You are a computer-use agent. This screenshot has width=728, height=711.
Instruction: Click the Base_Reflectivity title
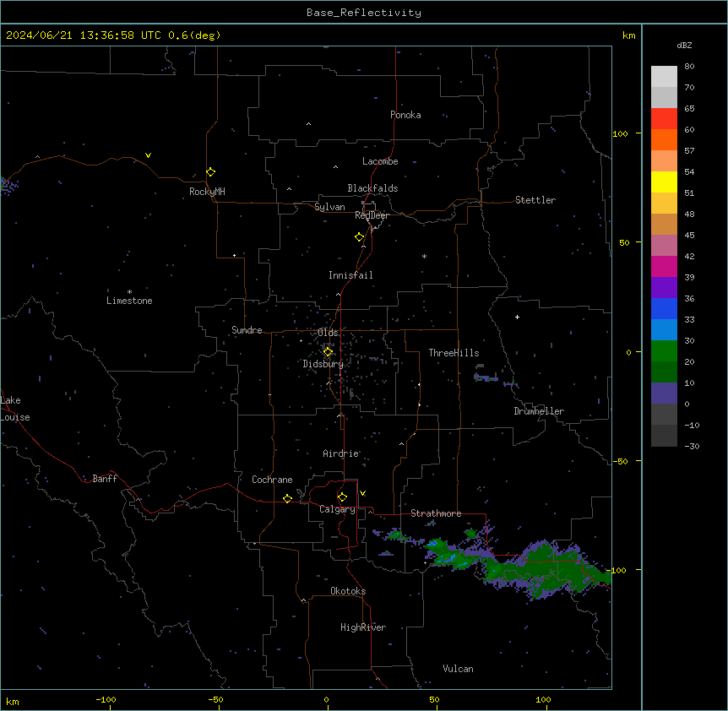pyautogui.click(x=364, y=13)
